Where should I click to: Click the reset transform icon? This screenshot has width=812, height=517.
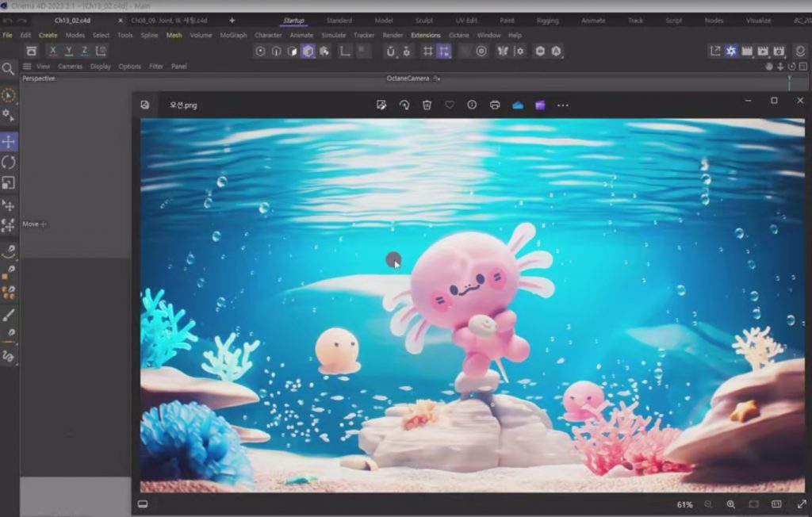pyautogui.click(x=32, y=51)
